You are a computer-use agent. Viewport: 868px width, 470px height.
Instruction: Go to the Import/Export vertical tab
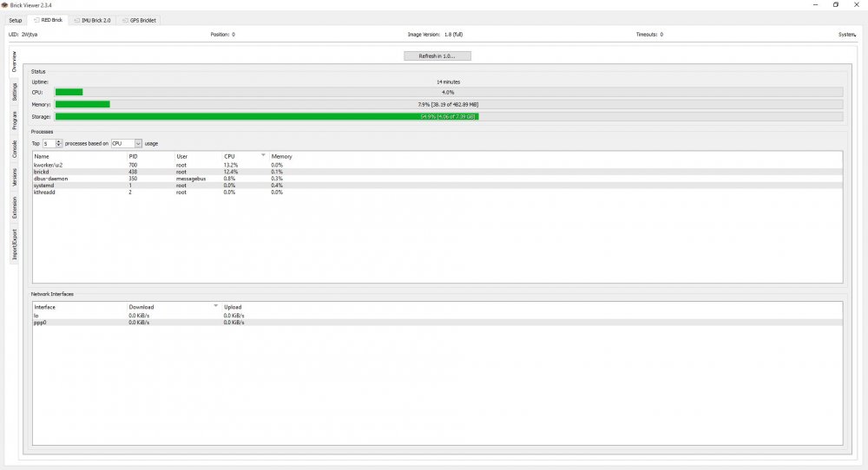(14, 244)
